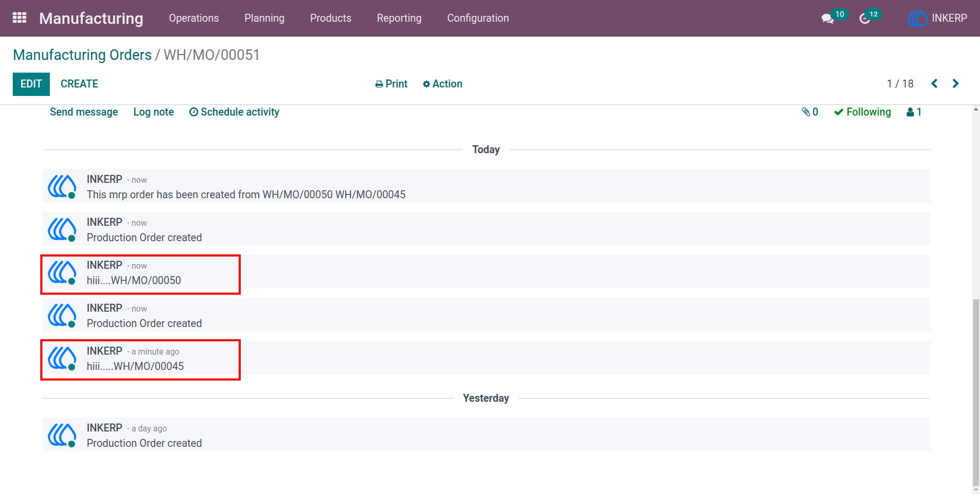Click the INKERP user logo in the top bar
The height and width of the screenshot is (494, 980).
click(x=917, y=18)
